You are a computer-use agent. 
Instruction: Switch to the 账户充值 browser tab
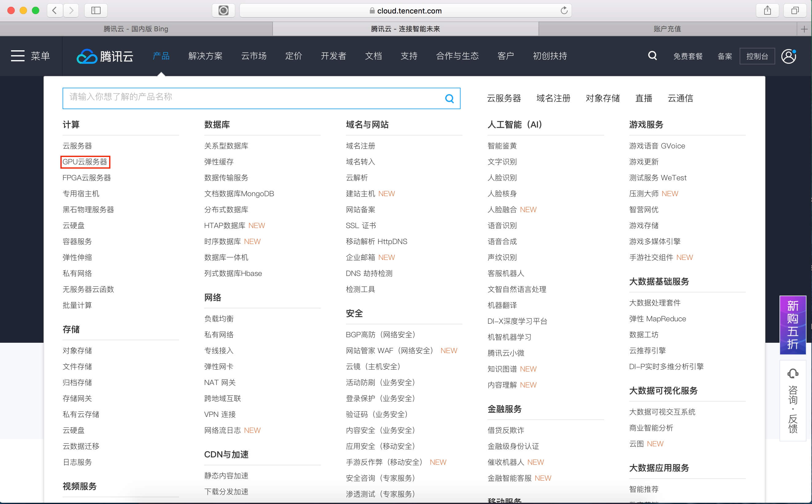click(x=667, y=29)
